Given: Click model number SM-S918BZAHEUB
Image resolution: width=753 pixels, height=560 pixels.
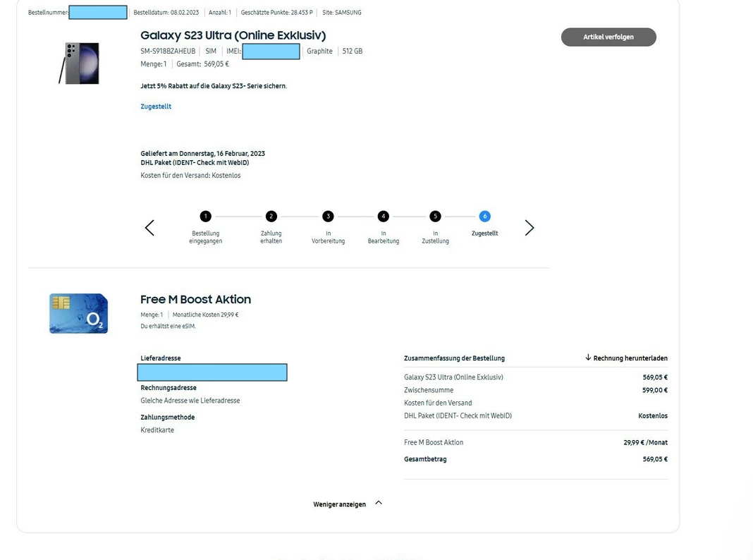Looking at the screenshot, I should tap(168, 51).
